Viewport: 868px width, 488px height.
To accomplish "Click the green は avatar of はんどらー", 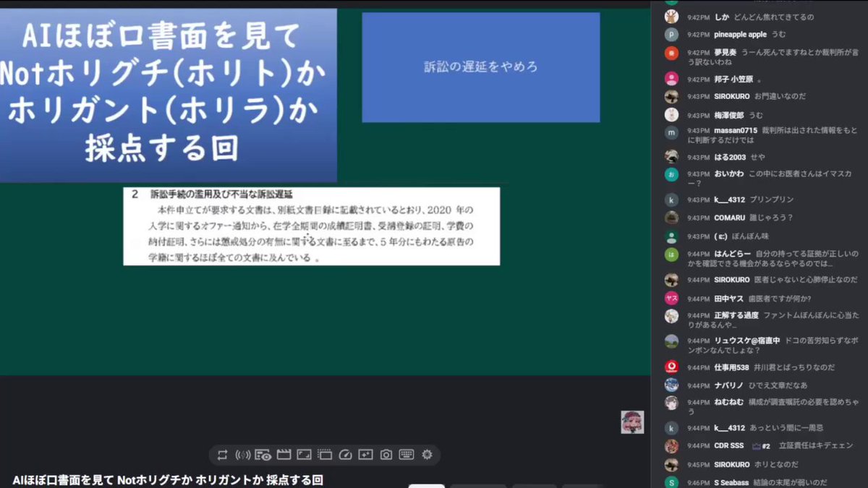I will (x=671, y=254).
